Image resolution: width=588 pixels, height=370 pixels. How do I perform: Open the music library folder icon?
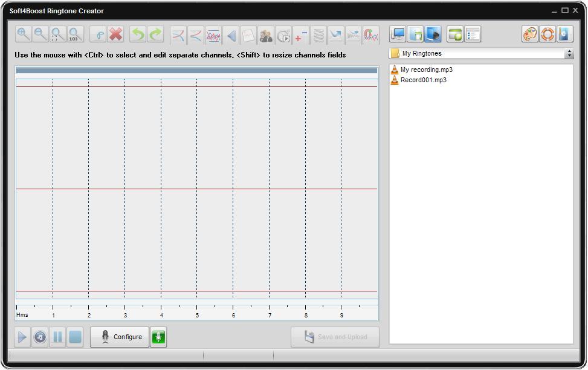416,34
